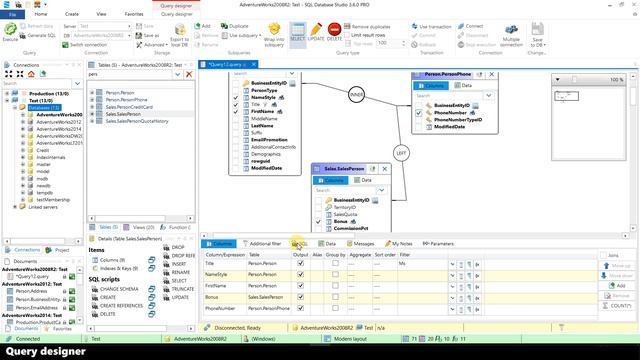Image resolution: width=640 pixels, height=360 pixels.
Task: Uncheck Output for the Title row
Action: point(300,263)
